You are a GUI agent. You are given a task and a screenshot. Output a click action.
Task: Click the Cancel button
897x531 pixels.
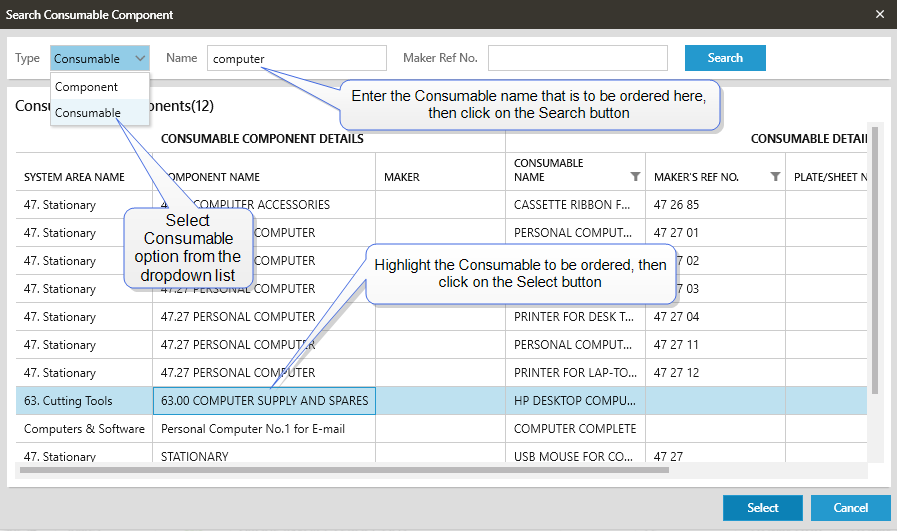click(851, 508)
